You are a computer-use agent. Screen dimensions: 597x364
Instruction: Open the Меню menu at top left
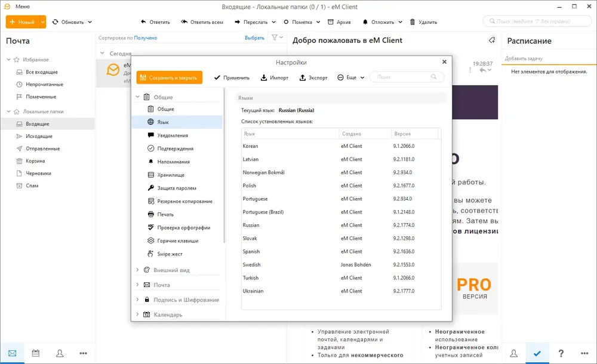point(22,7)
